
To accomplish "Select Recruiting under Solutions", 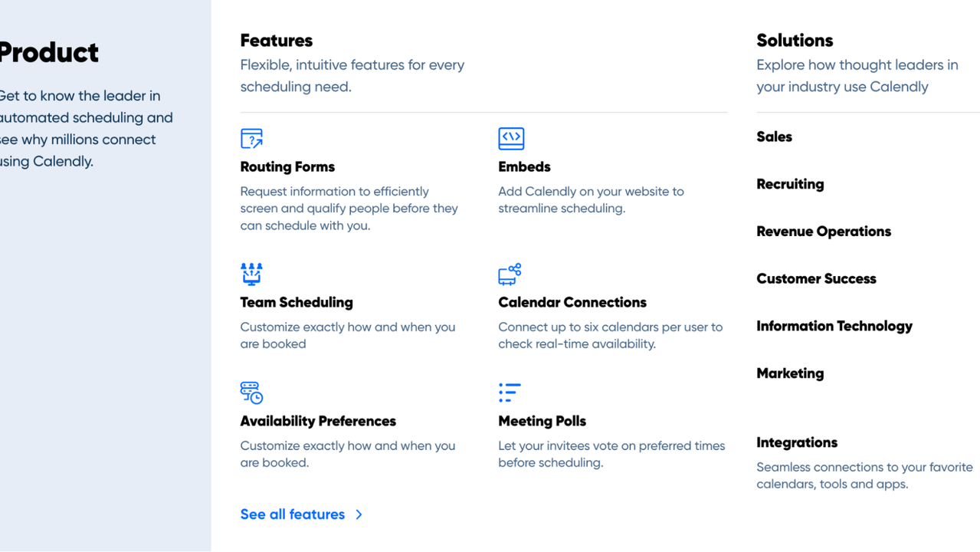I will tap(790, 184).
